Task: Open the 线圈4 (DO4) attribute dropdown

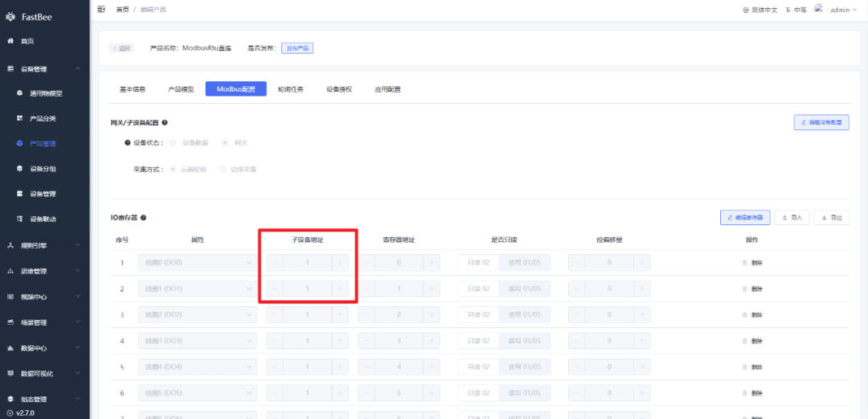Action: tap(198, 367)
